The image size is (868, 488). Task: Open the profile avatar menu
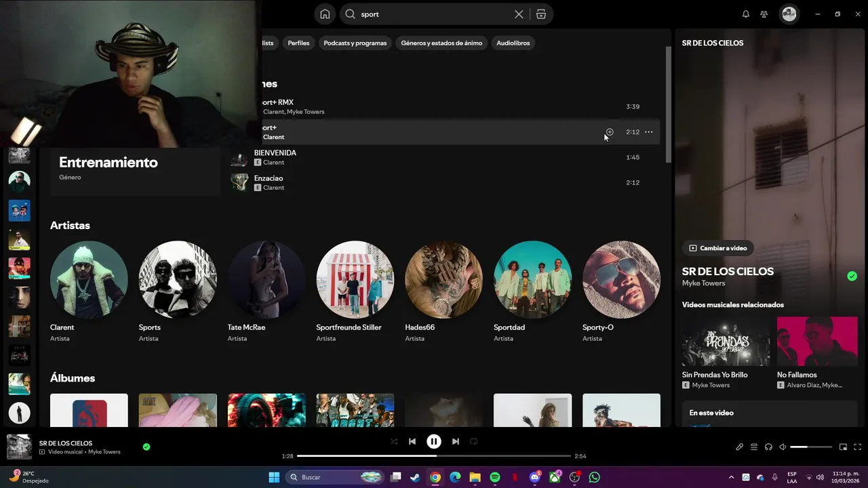pyautogui.click(x=789, y=14)
